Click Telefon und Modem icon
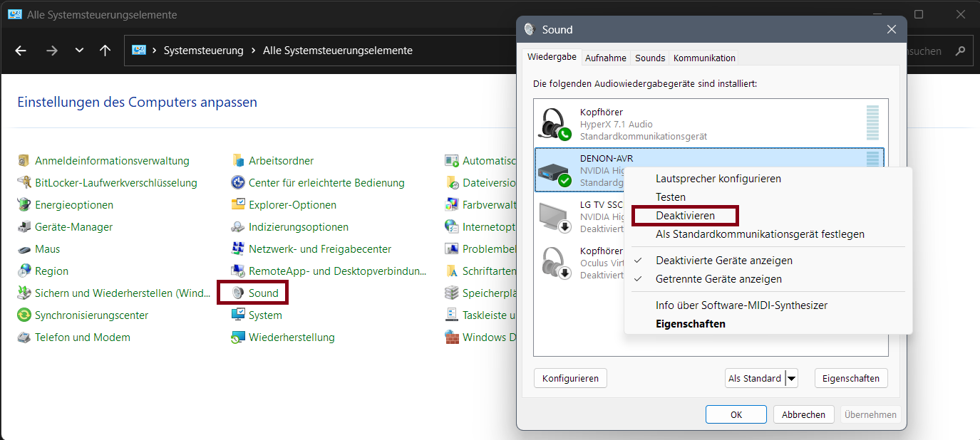The height and width of the screenshot is (440, 980). tap(24, 337)
